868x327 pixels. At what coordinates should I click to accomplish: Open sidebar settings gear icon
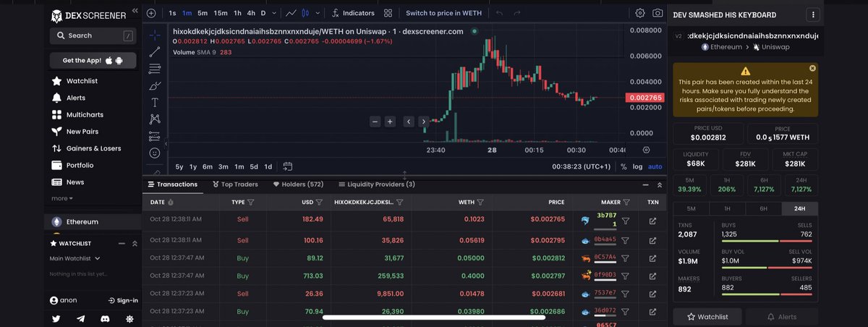pyautogui.click(x=129, y=318)
